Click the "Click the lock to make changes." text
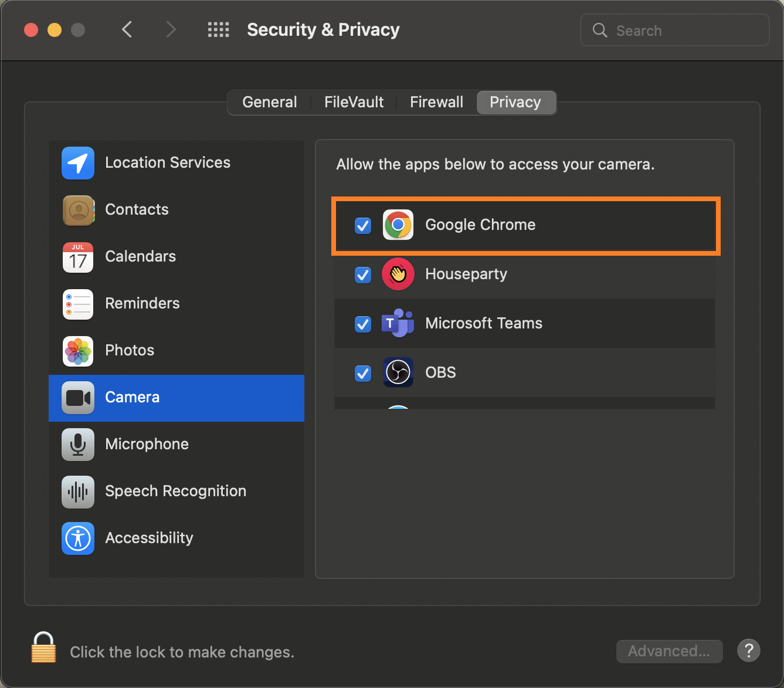This screenshot has height=688, width=784. click(x=182, y=652)
